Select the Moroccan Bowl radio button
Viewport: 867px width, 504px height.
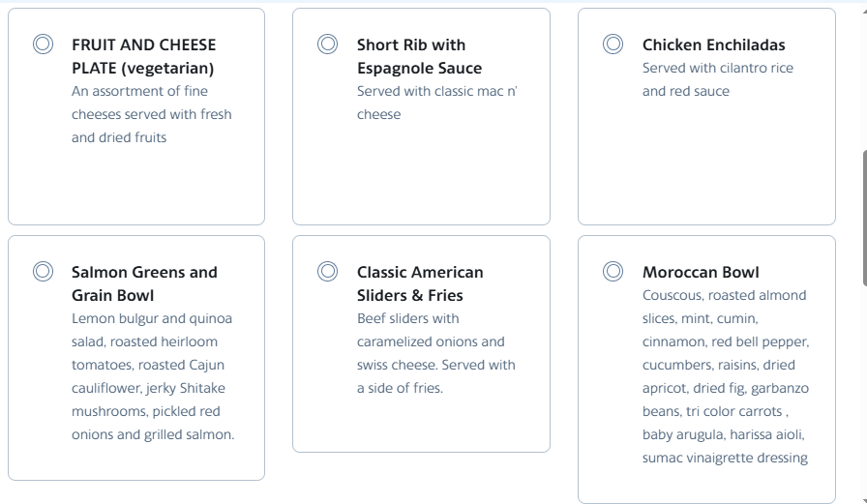[x=613, y=272]
